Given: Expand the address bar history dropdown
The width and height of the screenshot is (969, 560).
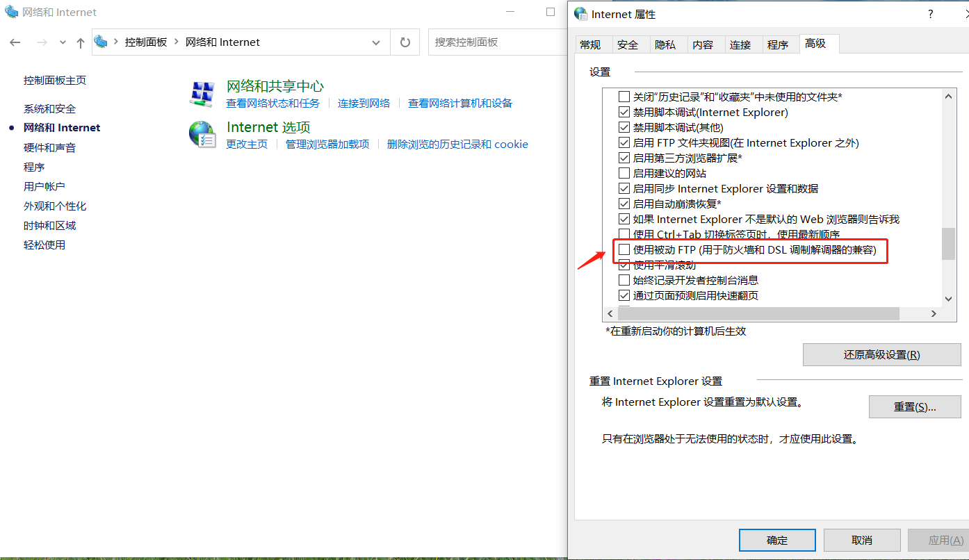Looking at the screenshot, I should (376, 42).
